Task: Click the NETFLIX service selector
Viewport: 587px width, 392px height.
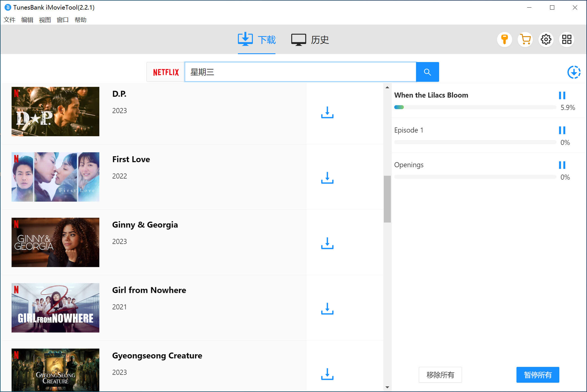Action: pyautogui.click(x=166, y=72)
